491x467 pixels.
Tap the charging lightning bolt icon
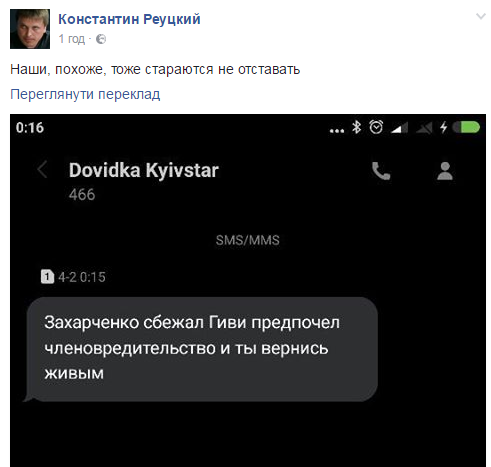point(444,127)
